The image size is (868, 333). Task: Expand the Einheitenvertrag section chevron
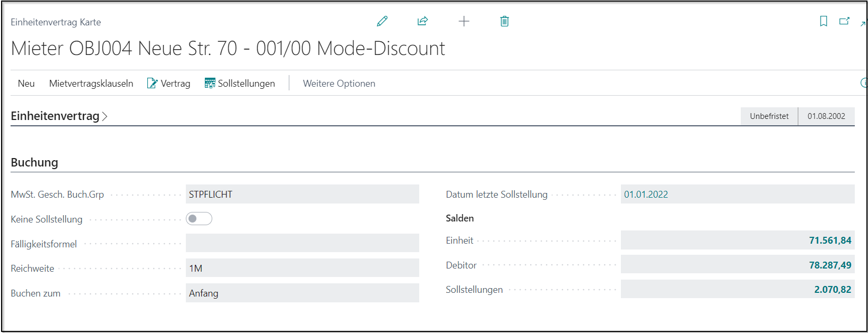105,116
